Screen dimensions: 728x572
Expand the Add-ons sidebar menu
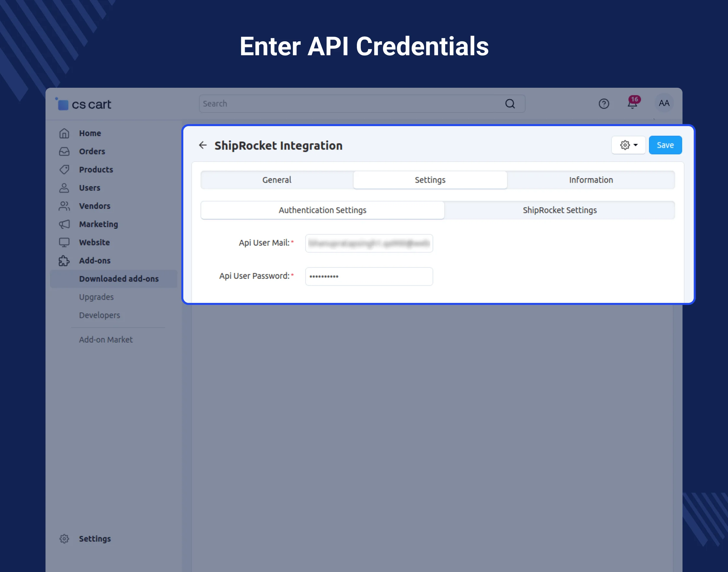coord(95,261)
